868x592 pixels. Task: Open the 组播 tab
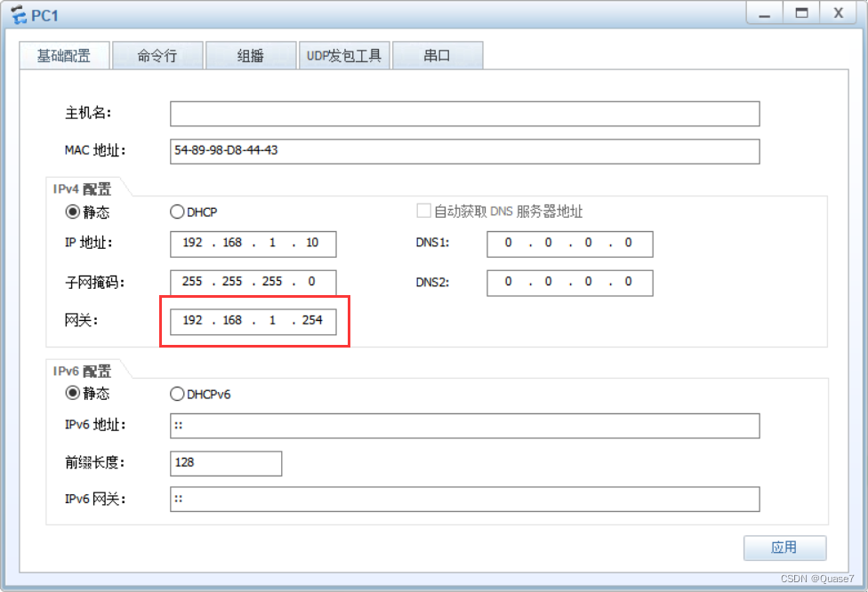(251, 55)
